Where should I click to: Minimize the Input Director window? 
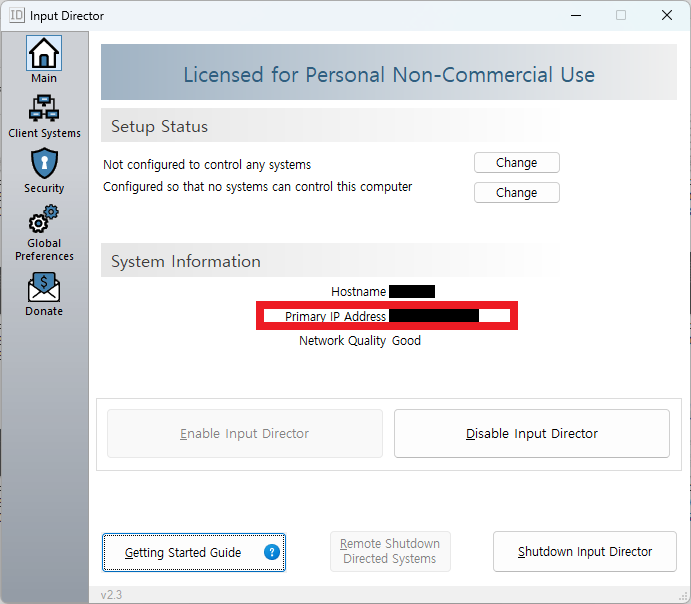[x=576, y=15]
